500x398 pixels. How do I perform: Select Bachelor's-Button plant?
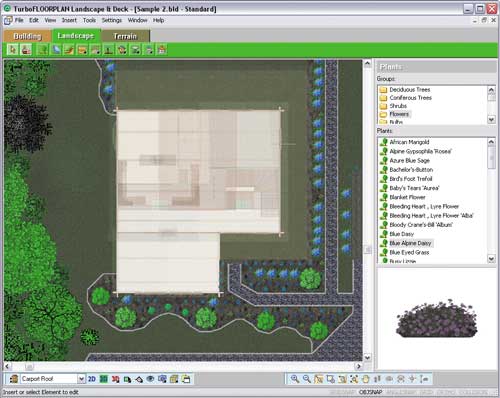(411, 170)
